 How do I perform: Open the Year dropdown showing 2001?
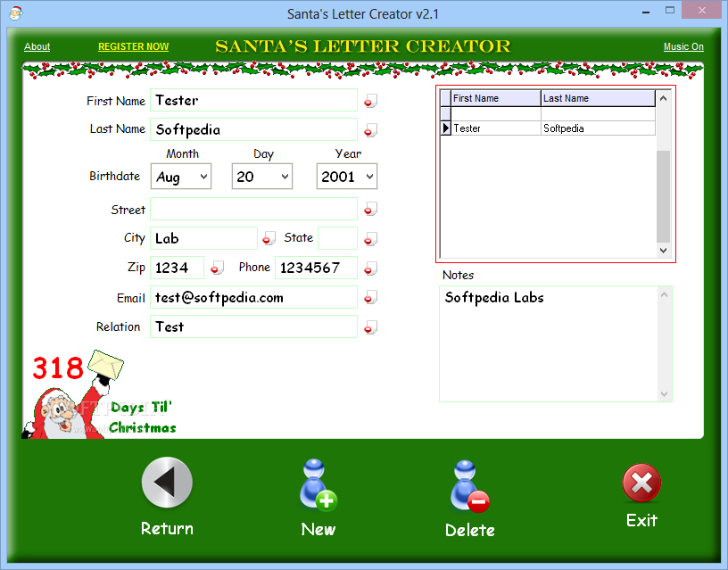(347, 177)
